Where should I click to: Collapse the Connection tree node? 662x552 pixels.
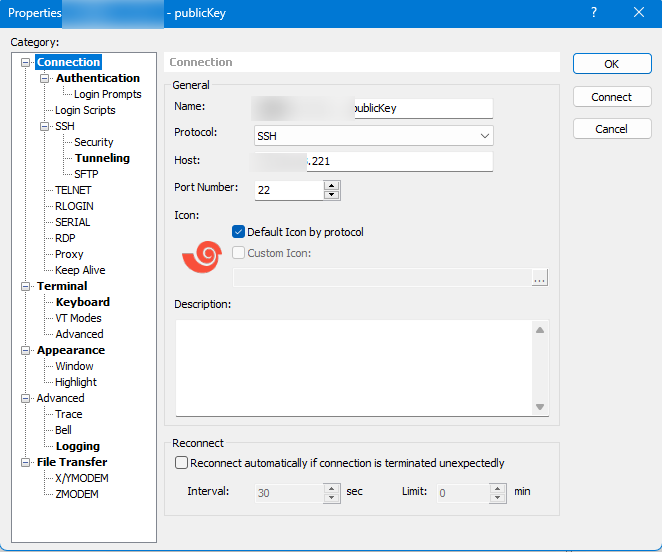click(x=27, y=62)
